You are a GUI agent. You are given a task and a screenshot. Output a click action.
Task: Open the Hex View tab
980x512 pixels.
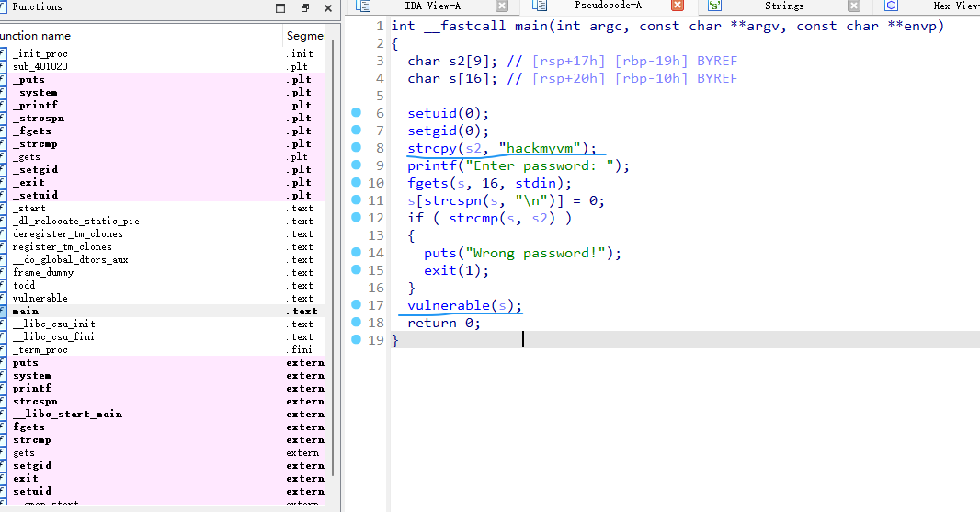[x=956, y=6]
